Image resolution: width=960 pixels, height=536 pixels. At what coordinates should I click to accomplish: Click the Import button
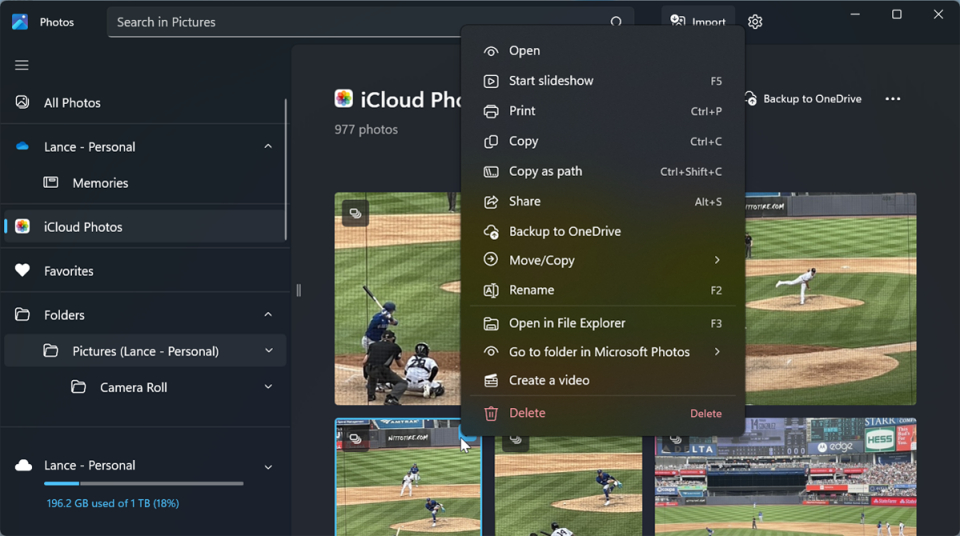pyautogui.click(x=699, y=21)
